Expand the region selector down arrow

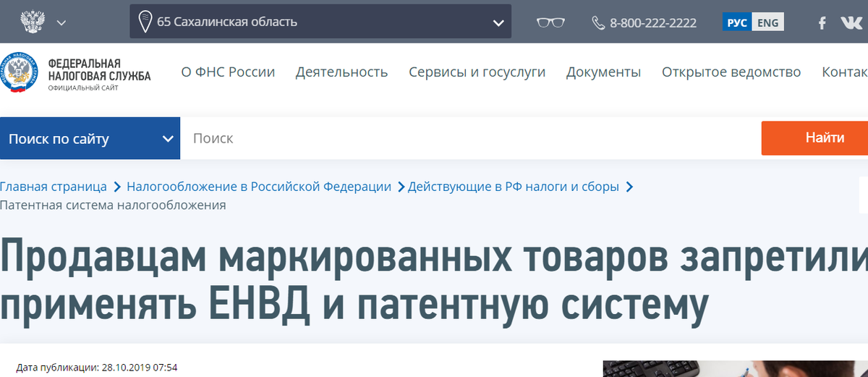coord(498,22)
